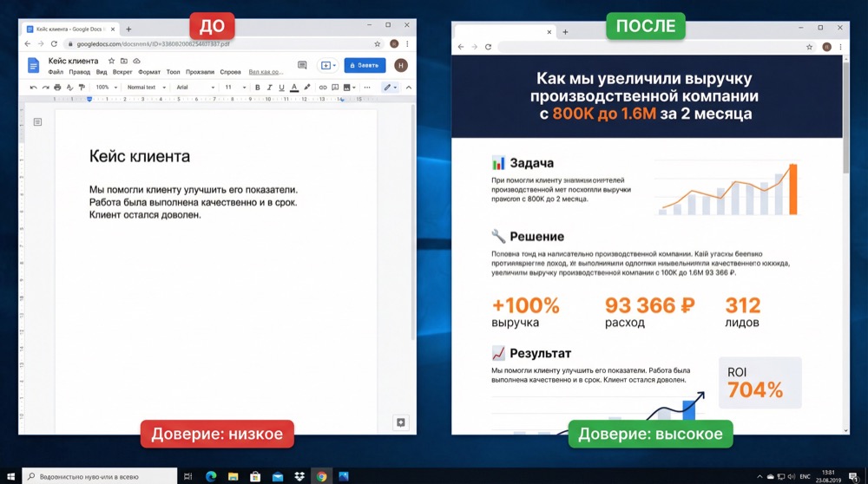Run the spell check icon in Docs
Image resolution: width=868 pixels, height=484 pixels.
[69, 88]
